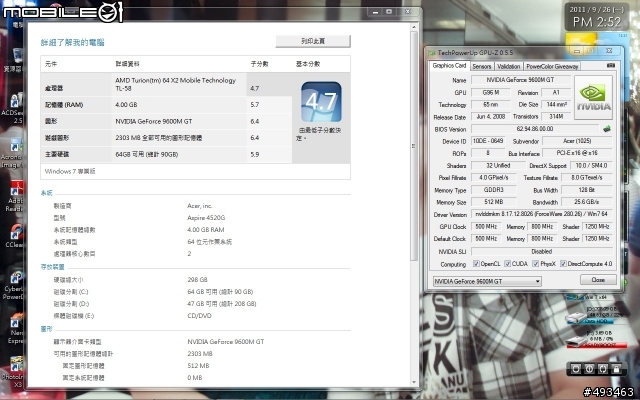Click the power button on desktop gadget
640x400 pixels.
[x=589, y=369]
